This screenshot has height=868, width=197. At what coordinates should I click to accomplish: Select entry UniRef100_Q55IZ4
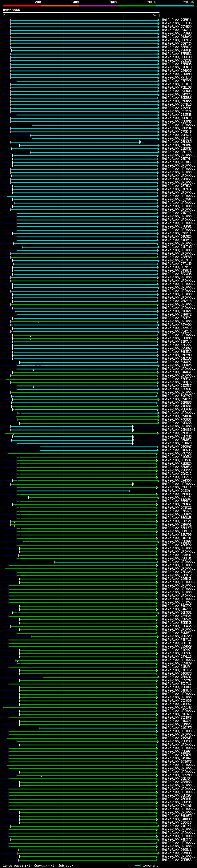tap(177, 497)
